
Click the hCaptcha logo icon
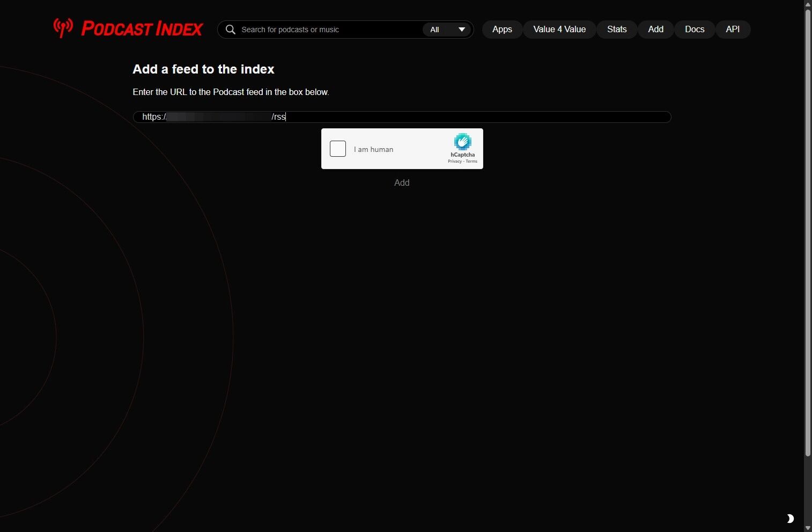click(462, 142)
